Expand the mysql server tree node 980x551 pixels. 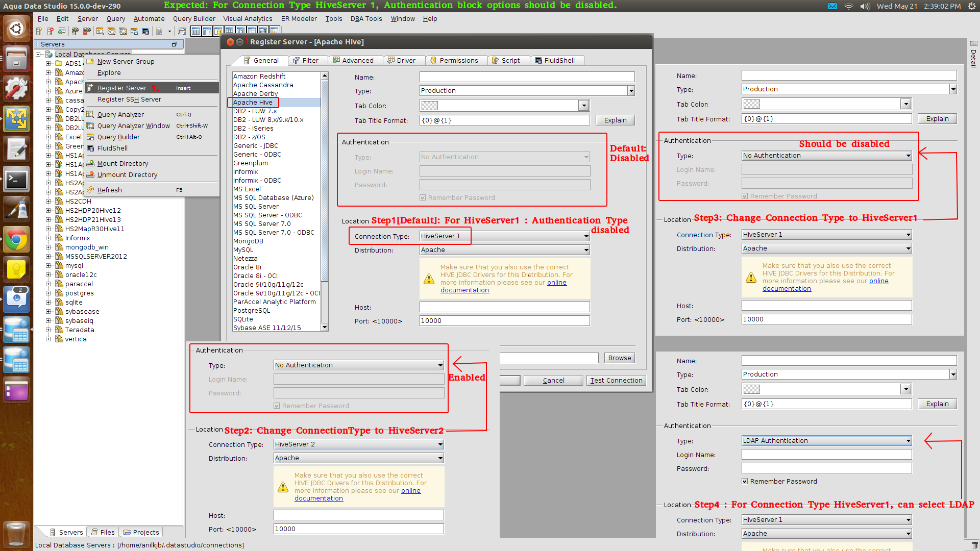[x=48, y=266]
